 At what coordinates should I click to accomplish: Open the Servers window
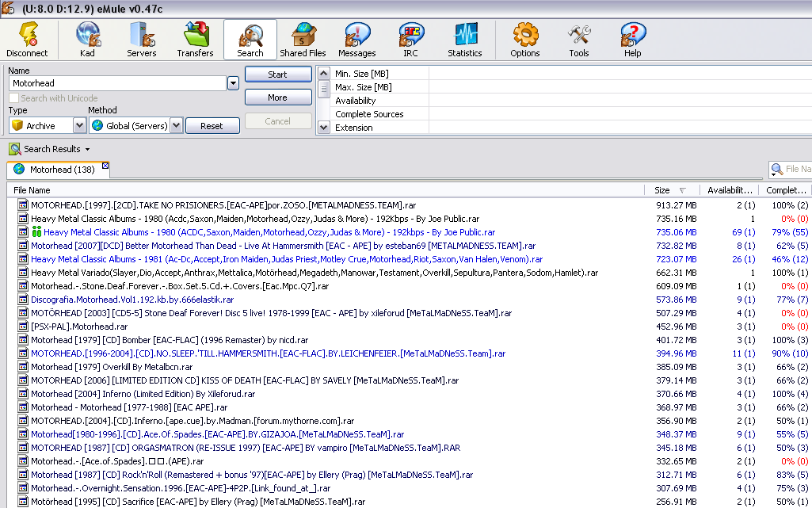(x=142, y=40)
